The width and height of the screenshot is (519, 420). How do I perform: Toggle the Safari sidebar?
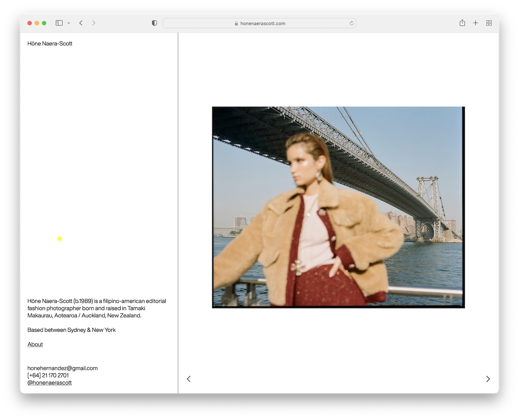(59, 23)
